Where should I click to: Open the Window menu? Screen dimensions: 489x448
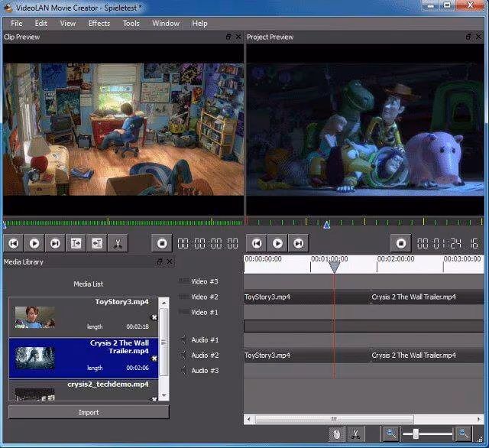click(x=166, y=24)
